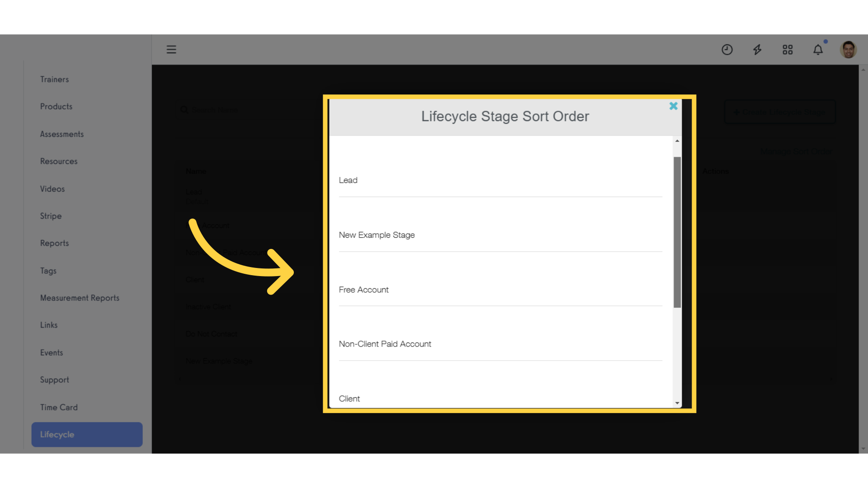The height and width of the screenshot is (488, 868).
Task: Navigate to Measurement Reports
Action: pyautogui.click(x=79, y=298)
